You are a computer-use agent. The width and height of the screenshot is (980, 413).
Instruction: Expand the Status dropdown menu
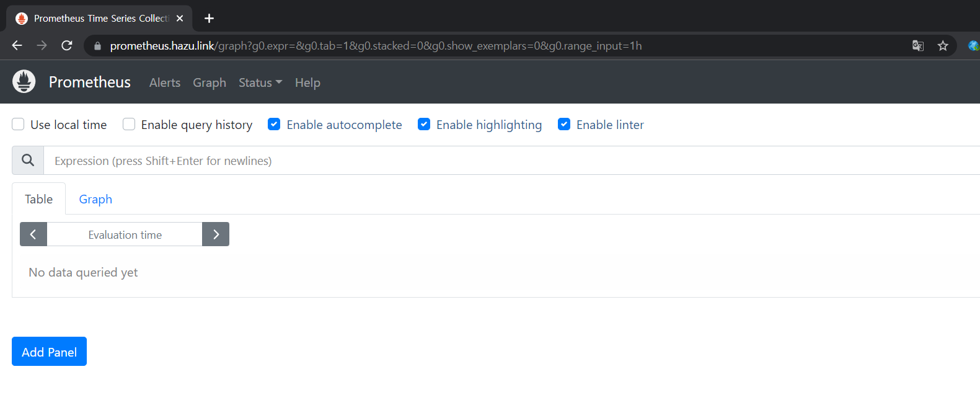(x=260, y=82)
